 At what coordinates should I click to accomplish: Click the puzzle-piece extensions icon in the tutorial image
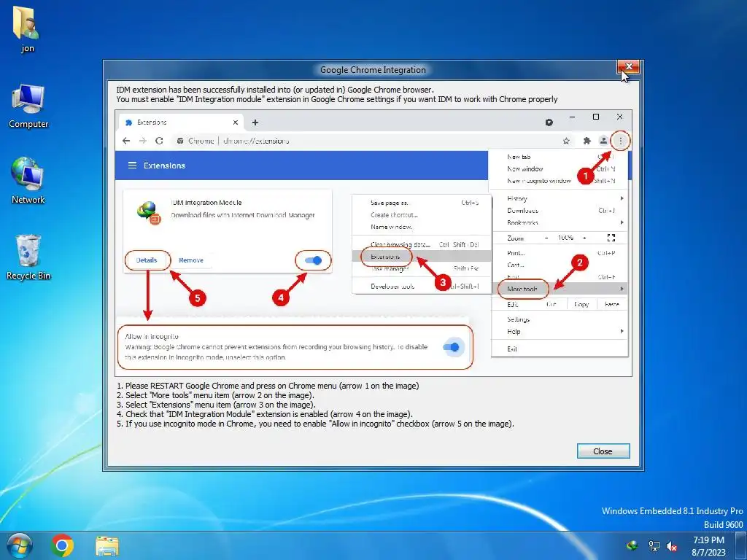tap(587, 141)
